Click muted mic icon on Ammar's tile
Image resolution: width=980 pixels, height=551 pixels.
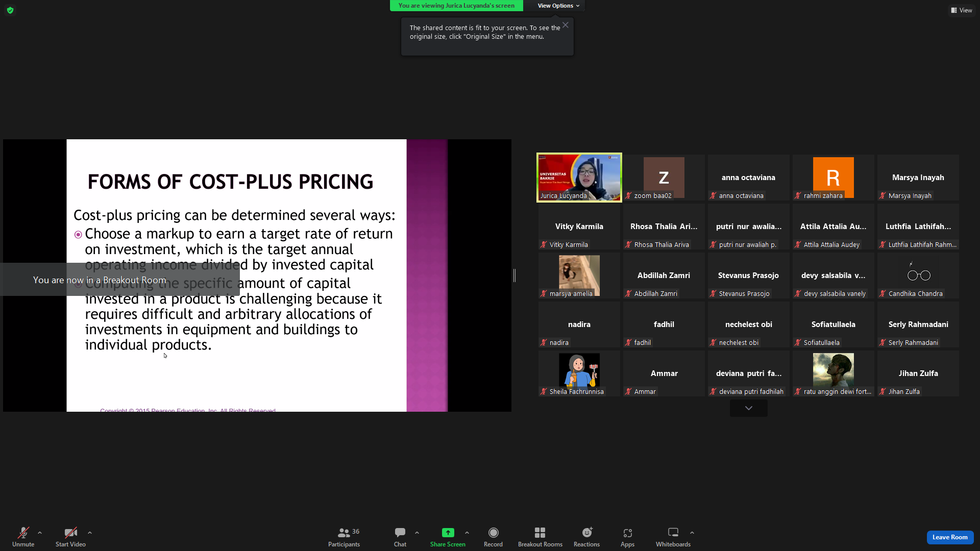pyautogui.click(x=629, y=392)
